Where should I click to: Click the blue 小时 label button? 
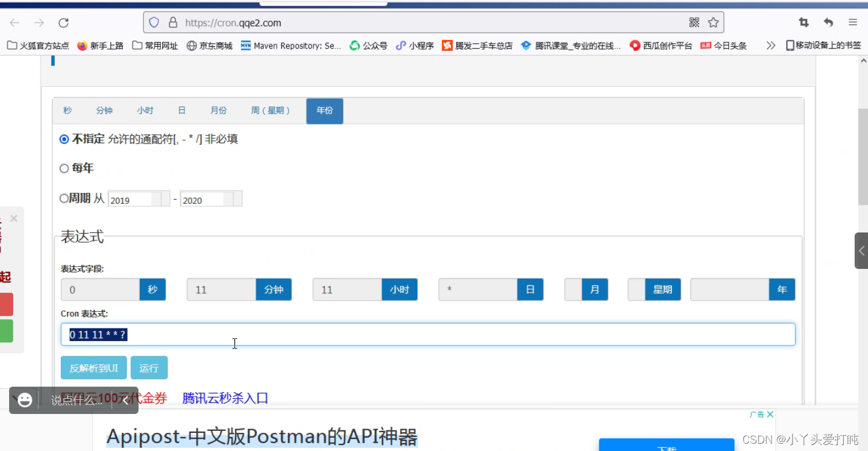point(400,290)
